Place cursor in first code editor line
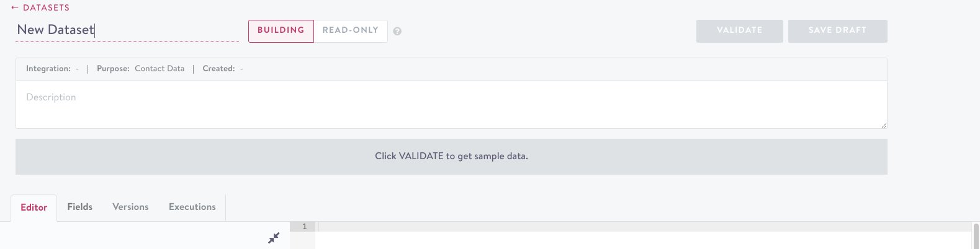This screenshot has height=249, width=980. click(644, 227)
